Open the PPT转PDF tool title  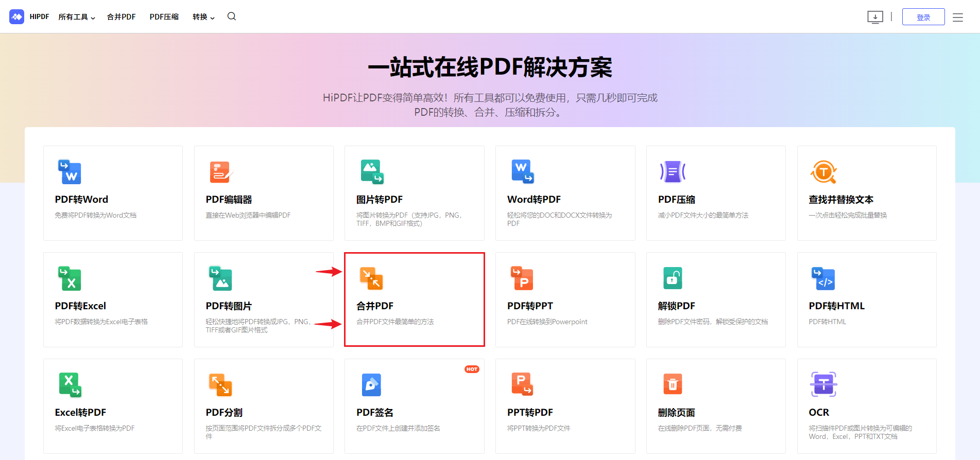[x=530, y=413]
